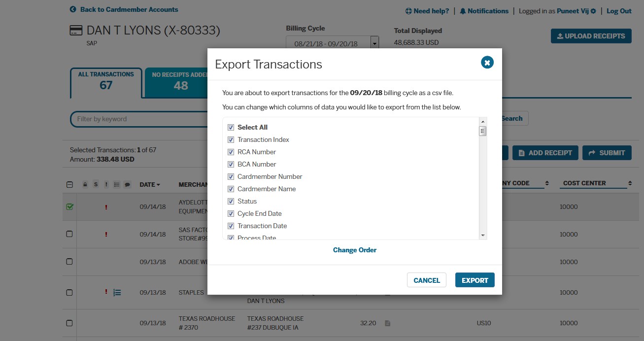Open the Change Order link
The image size is (644, 341).
(x=354, y=250)
